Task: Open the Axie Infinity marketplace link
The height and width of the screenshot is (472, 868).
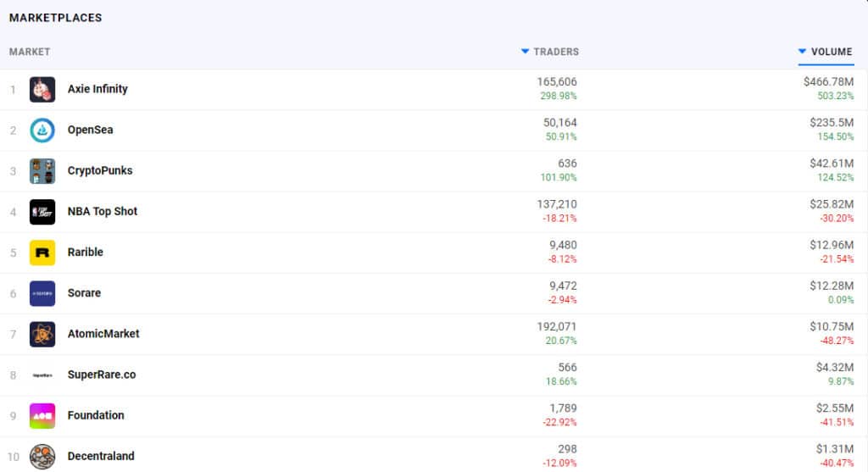Action: (97, 89)
